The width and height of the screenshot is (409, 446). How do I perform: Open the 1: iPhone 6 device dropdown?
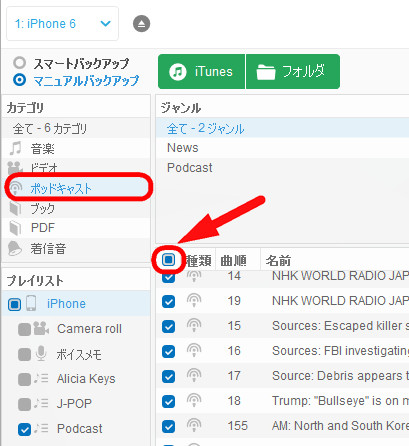(x=62, y=24)
